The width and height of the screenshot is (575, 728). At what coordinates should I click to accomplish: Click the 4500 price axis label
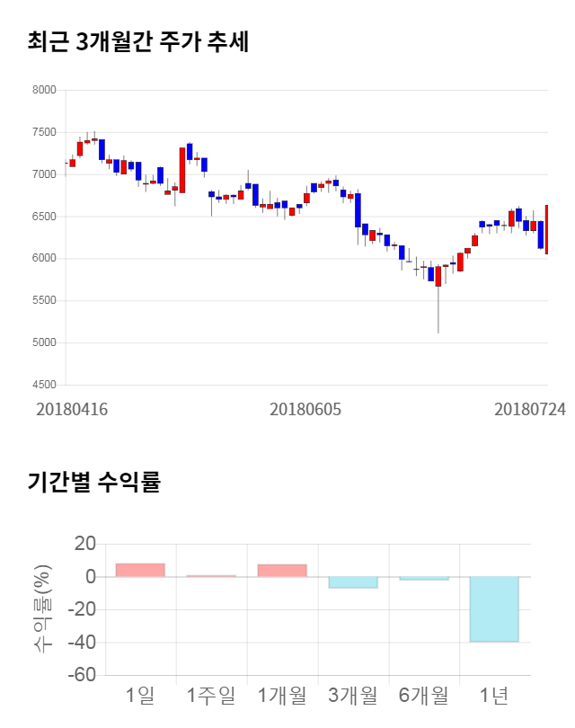(x=45, y=385)
